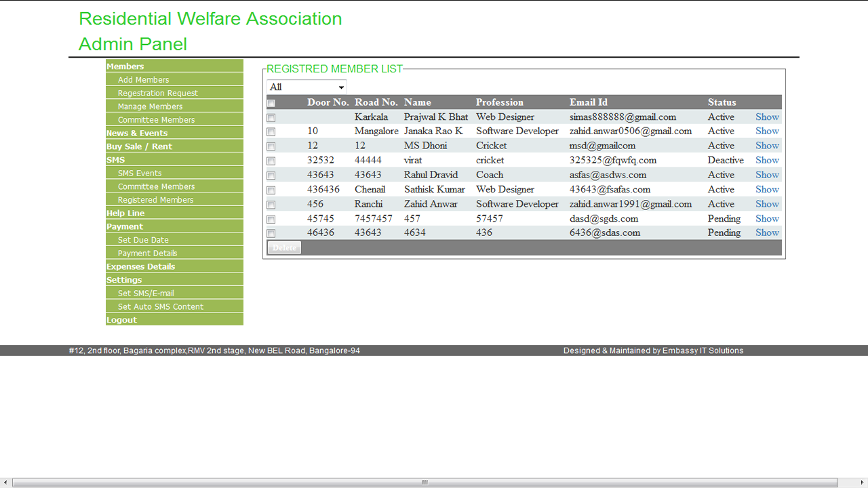Open Registered Members under SMS

point(174,200)
